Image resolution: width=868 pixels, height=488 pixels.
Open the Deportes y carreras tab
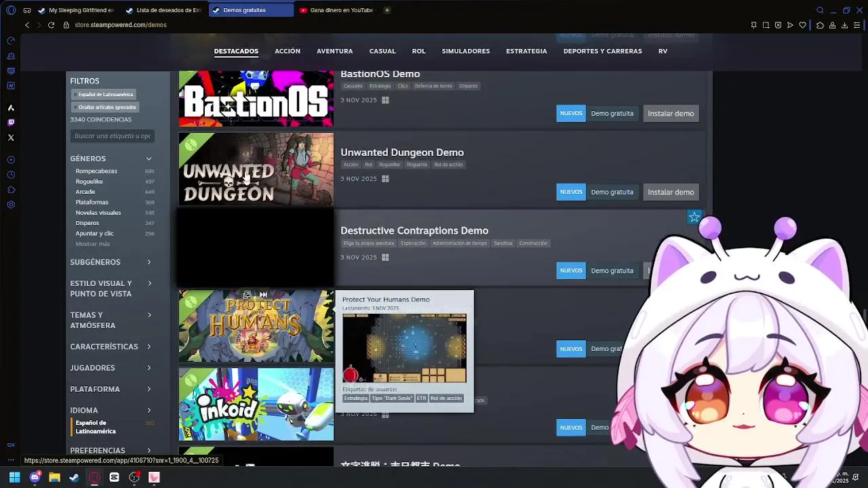pyautogui.click(x=603, y=51)
